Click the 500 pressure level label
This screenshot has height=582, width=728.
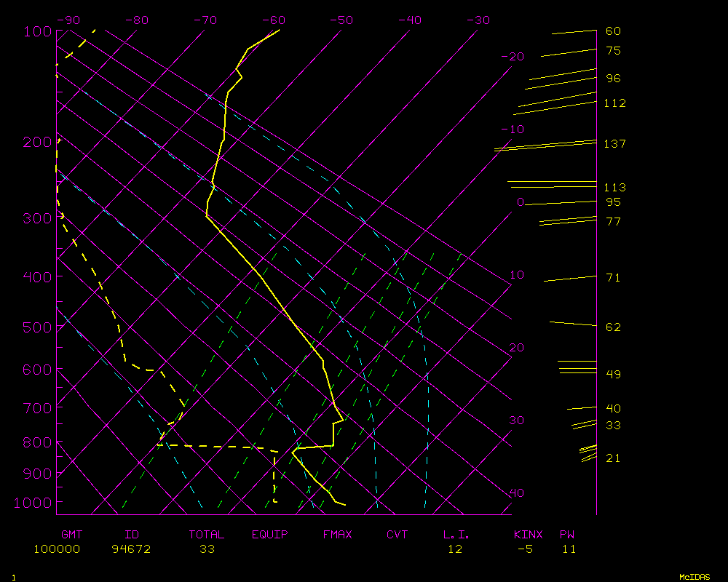(x=37, y=327)
